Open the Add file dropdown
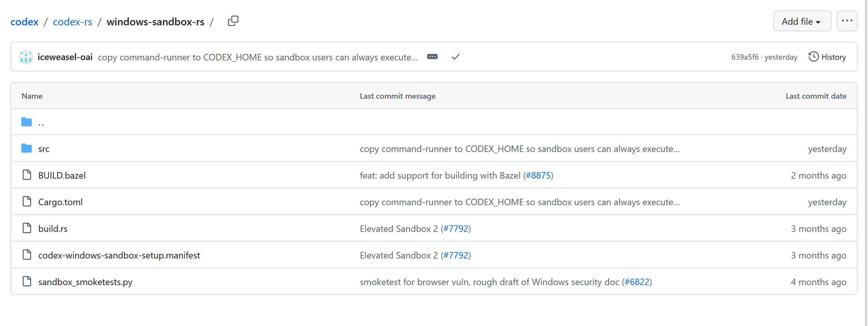The image size is (868, 326). click(x=802, y=21)
